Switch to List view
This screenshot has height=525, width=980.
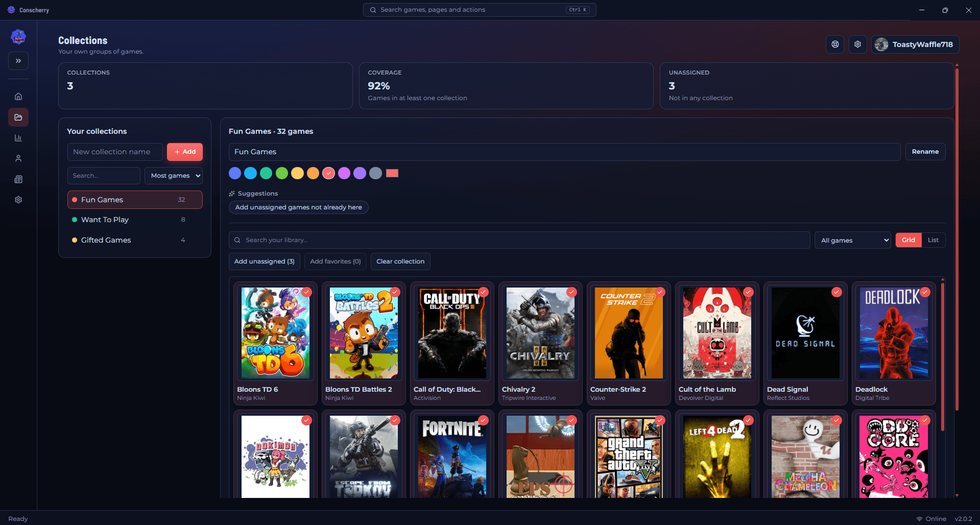pyautogui.click(x=934, y=240)
